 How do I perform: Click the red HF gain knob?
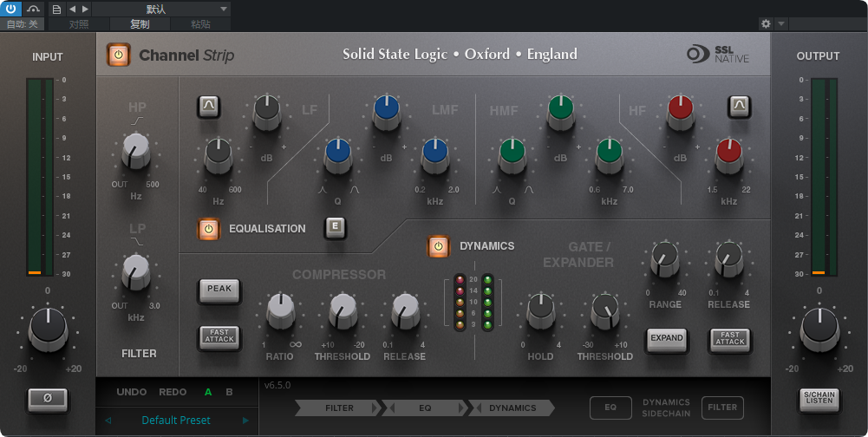(681, 111)
